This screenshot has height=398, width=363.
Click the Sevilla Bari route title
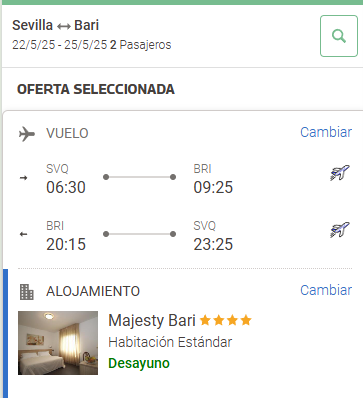tap(56, 25)
